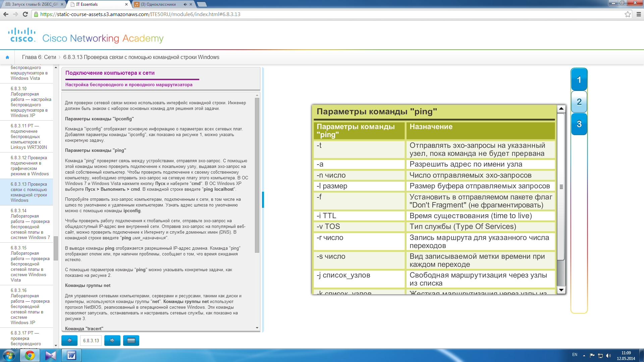Click the blue panel divider handle
The width and height of the screenshot is (644, 362).
click(263, 200)
